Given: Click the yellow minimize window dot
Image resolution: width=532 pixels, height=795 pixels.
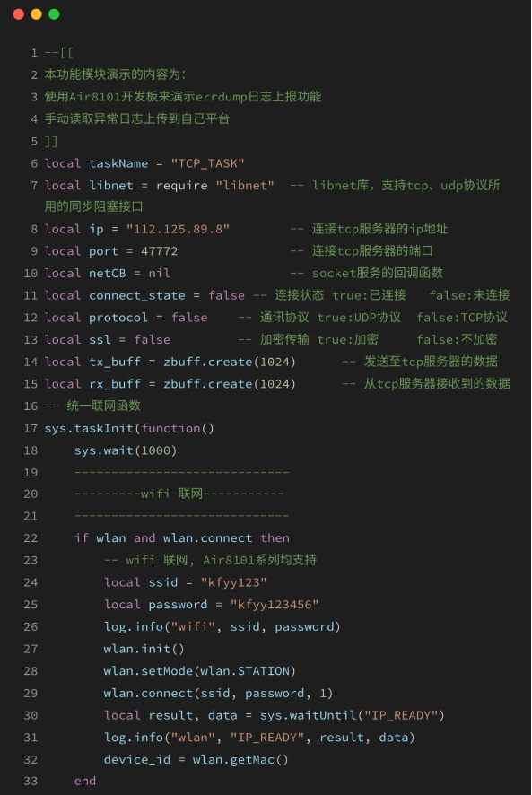Looking at the screenshot, I should [x=37, y=14].
